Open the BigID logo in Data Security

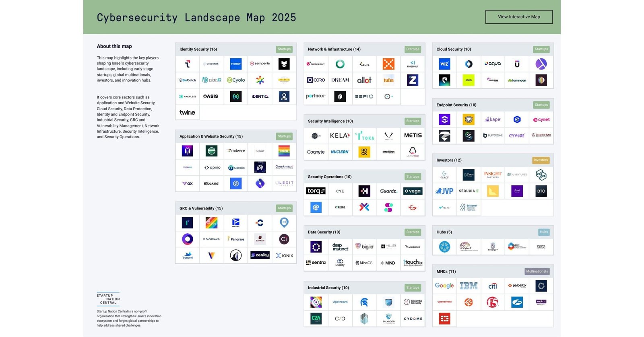coord(364,247)
